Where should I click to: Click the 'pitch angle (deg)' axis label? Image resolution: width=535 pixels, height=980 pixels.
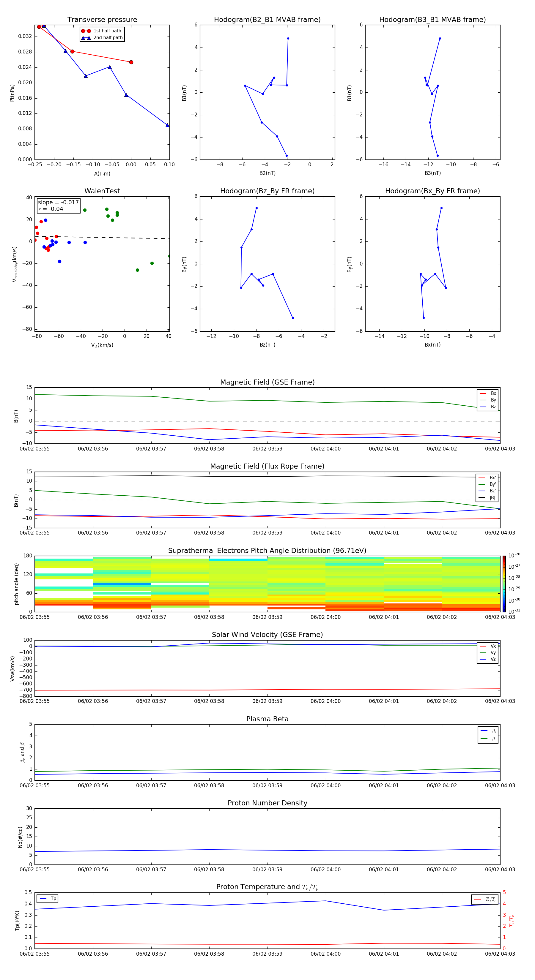click(16, 584)
